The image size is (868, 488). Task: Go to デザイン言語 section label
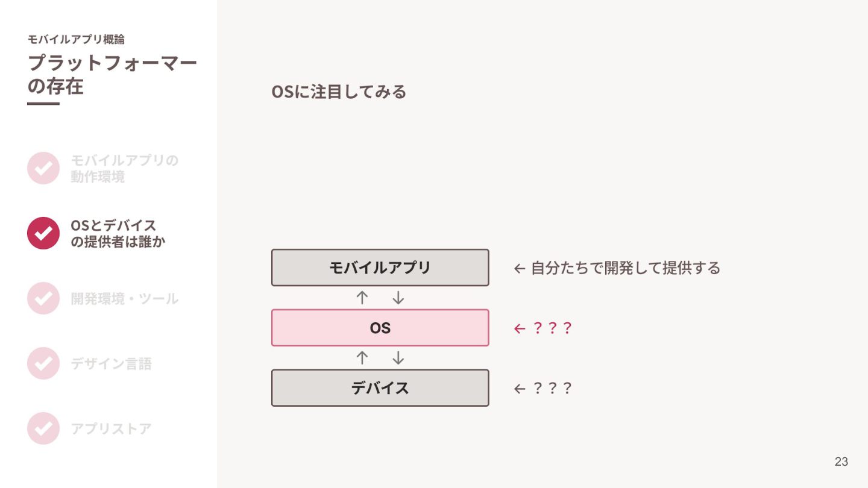111,364
